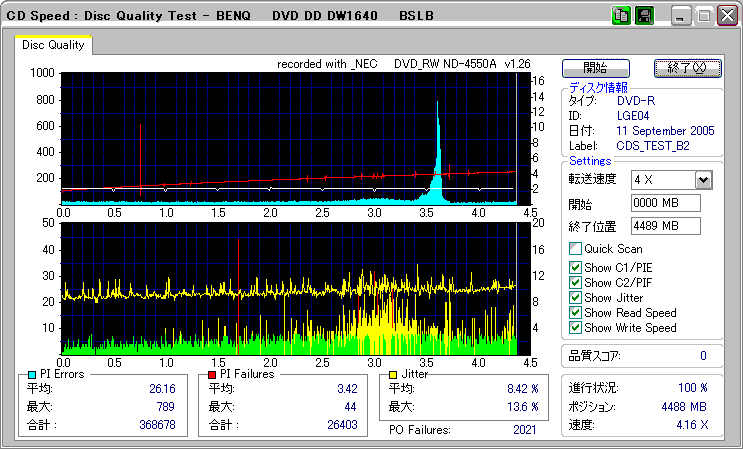The height and width of the screenshot is (449, 743).
Task: Click the save floppy disk icon
Action: (644, 16)
